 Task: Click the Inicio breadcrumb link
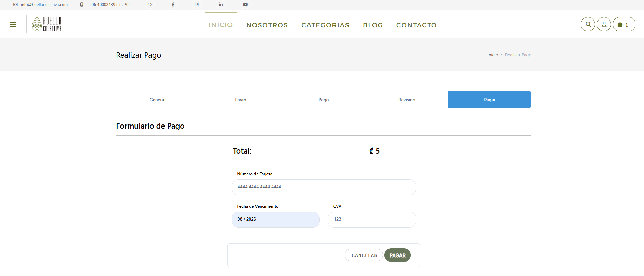(492, 55)
